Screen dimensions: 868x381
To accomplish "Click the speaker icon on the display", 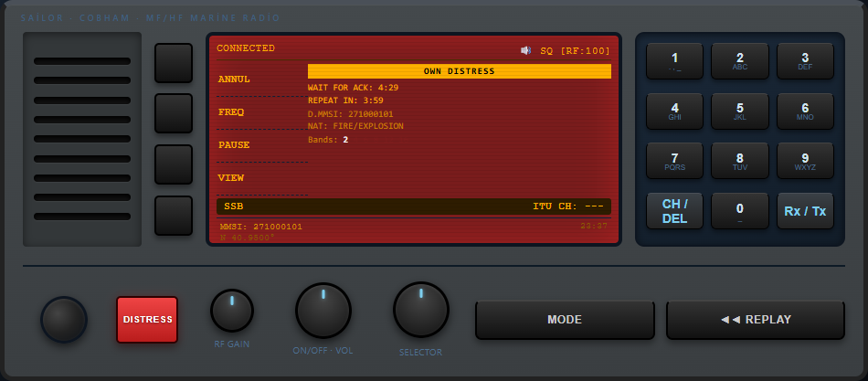I will pos(526,50).
